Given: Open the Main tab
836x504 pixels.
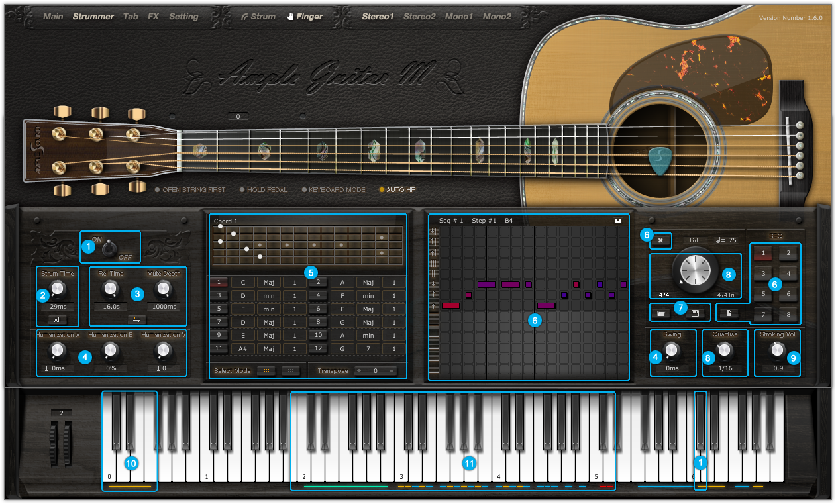Looking at the screenshot, I should (x=53, y=16).
